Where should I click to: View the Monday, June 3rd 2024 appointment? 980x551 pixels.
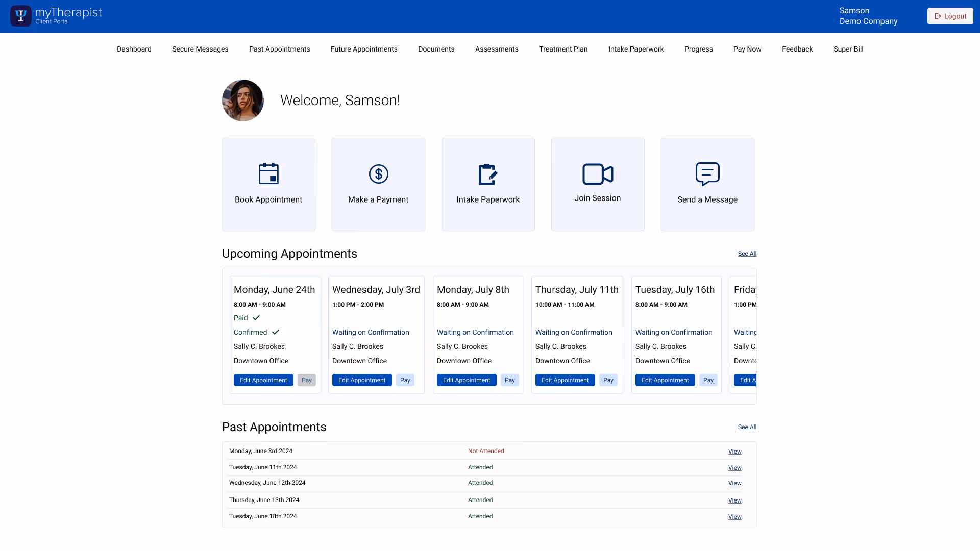pyautogui.click(x=734, y=452)
